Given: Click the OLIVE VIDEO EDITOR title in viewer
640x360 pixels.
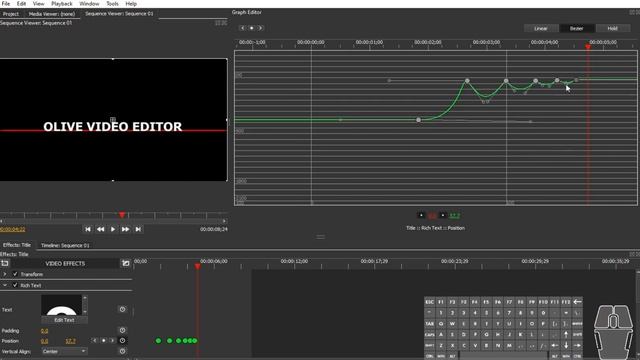Looking at the screenshot, I should point(113,127).
